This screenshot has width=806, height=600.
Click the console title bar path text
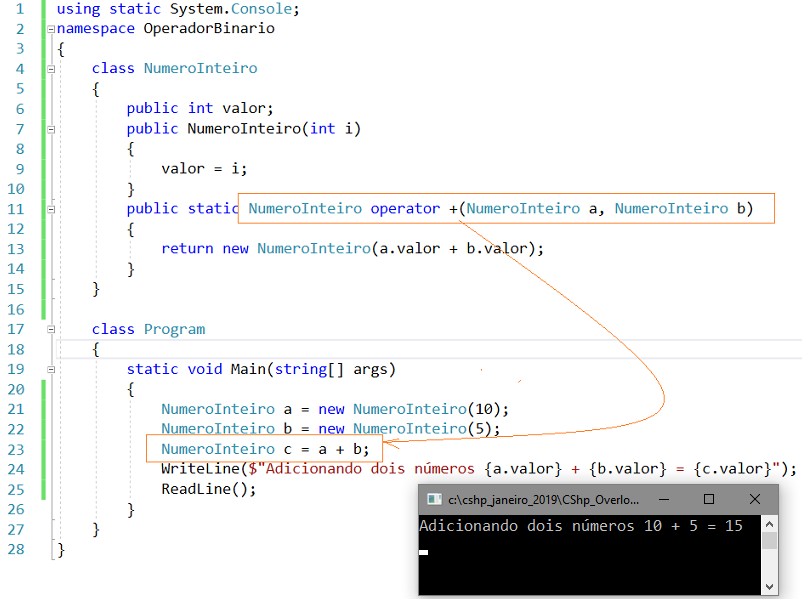coord(543,500)
